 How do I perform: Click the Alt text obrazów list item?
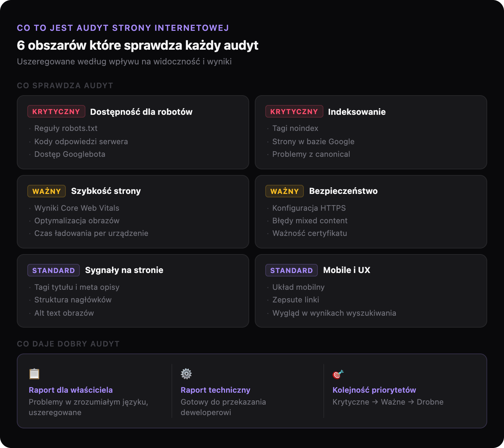pos(64,313)
